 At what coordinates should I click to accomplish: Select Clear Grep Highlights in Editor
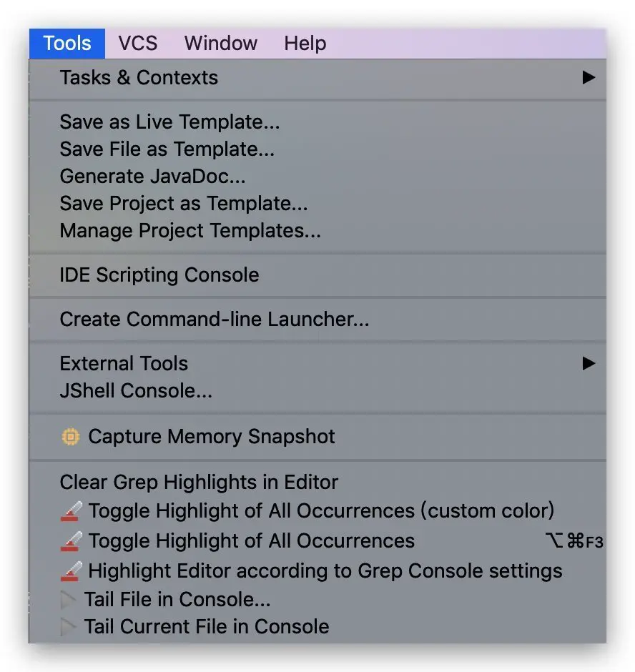pyautogui.click(x=199, y=482)
